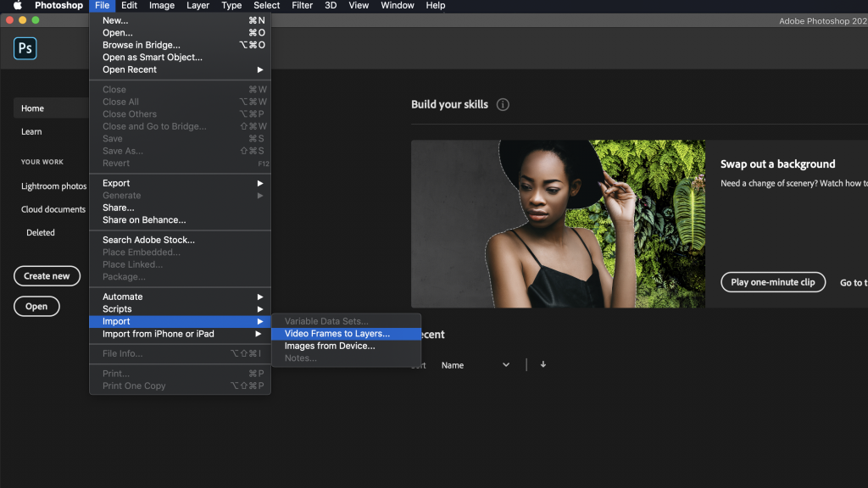
Task: Click the info icon beside Build your skills
Action: [x=503, y=104]
